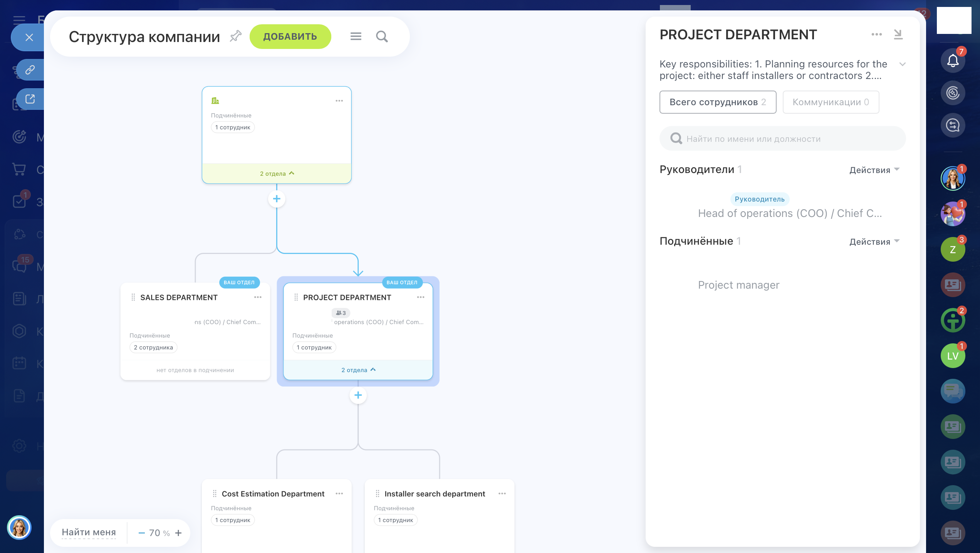Click the 70 % zoom value
Image resolution: width=980 pixels, height=553 pixels.
pyautogui.click(x=159, y=533)
